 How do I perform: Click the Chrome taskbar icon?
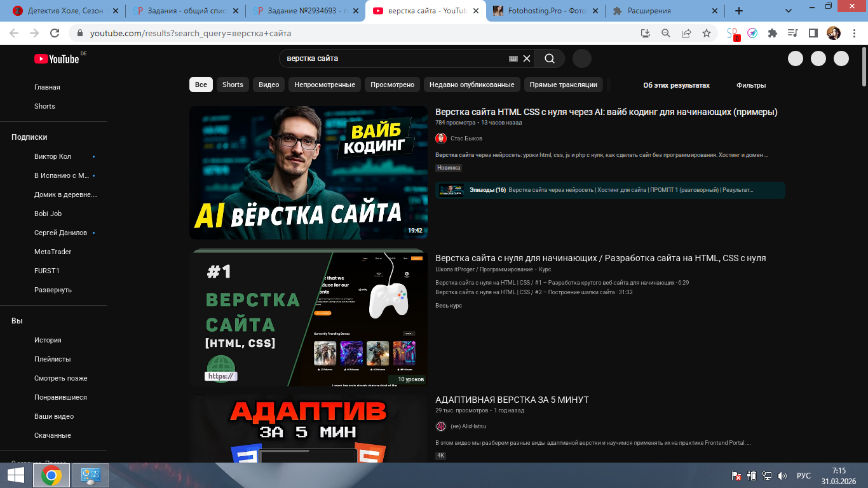pos(51,475)
